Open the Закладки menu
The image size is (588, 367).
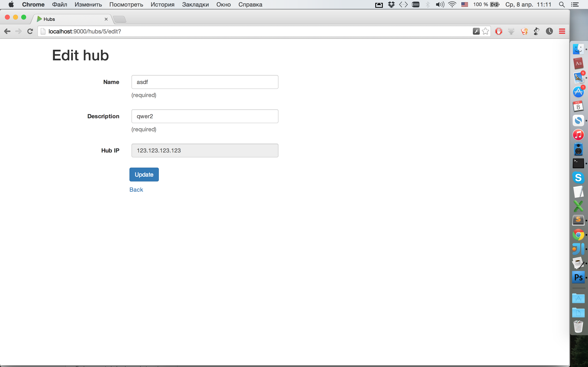195,5
